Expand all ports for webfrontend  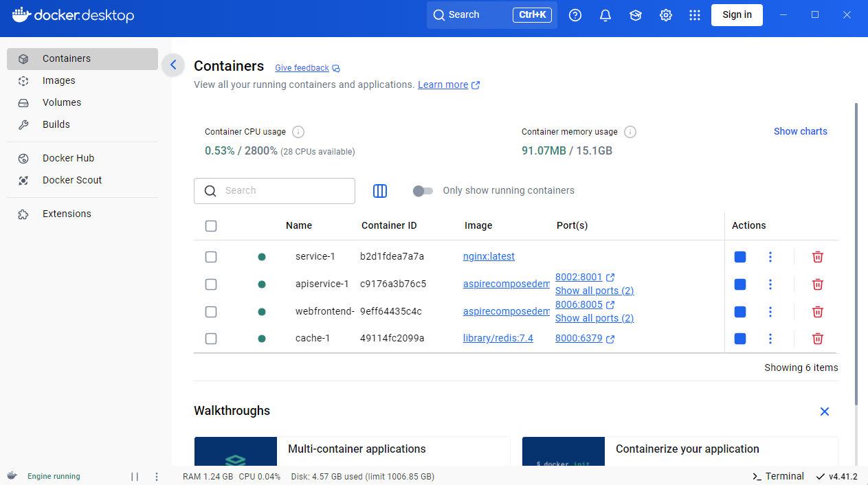coord(594,318)
